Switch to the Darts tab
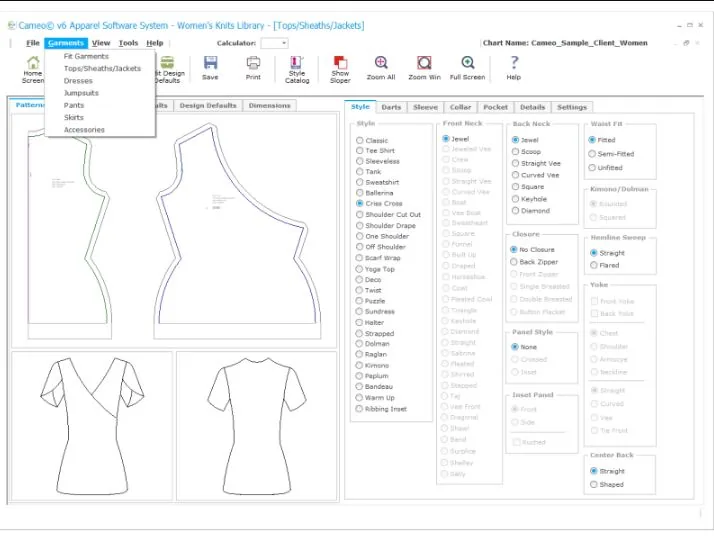 [x=391, y=107]
